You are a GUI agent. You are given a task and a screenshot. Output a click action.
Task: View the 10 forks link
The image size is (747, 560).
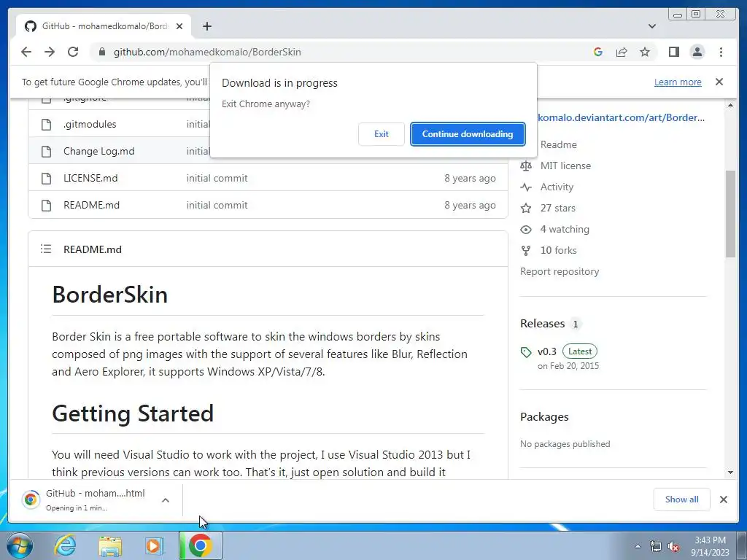coord(558,251)
